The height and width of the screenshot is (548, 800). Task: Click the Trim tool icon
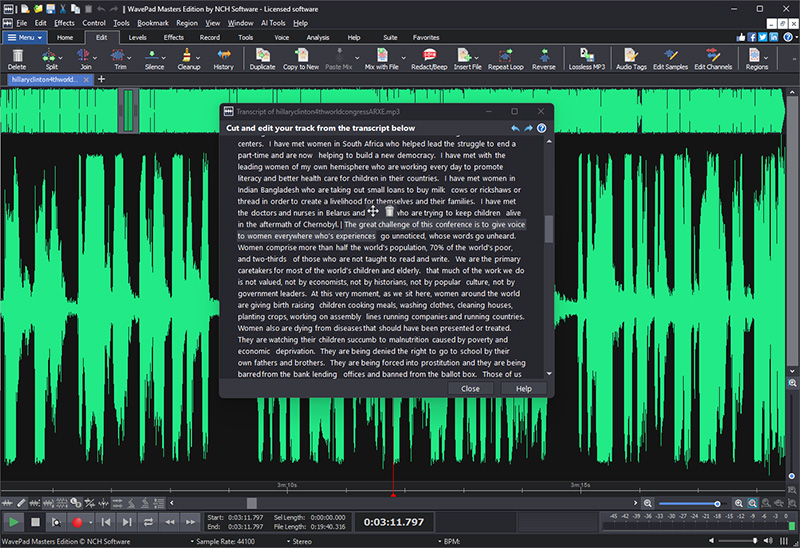[x=118, y=56]
